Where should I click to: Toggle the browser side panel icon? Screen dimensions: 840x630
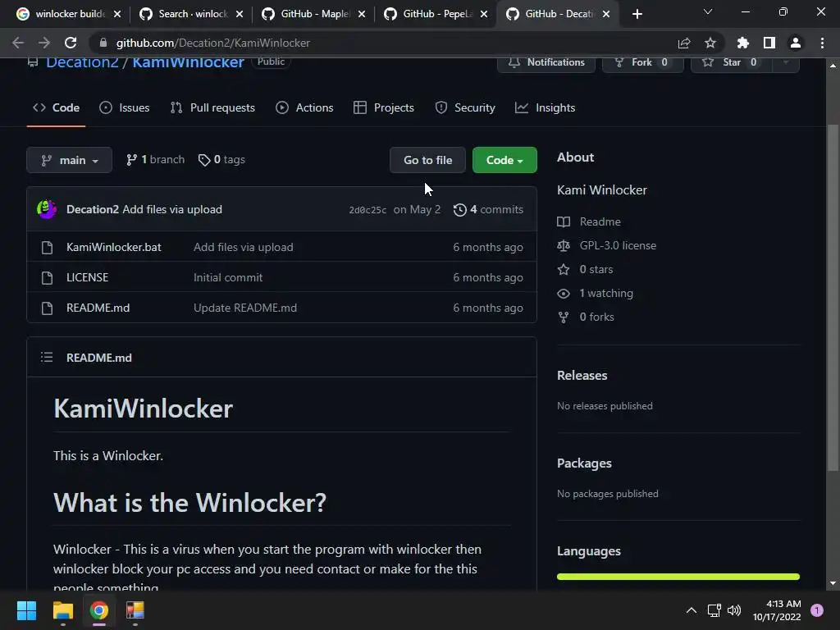(x=769, y=43)
